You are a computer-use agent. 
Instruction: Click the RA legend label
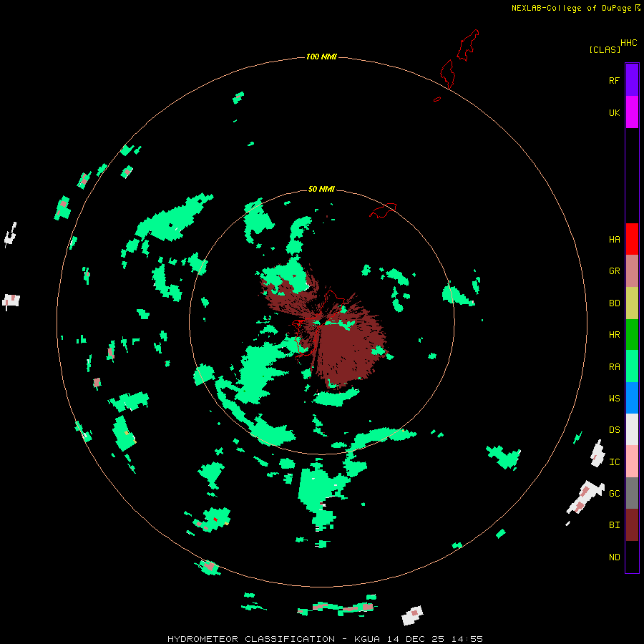tap(614, 366)
